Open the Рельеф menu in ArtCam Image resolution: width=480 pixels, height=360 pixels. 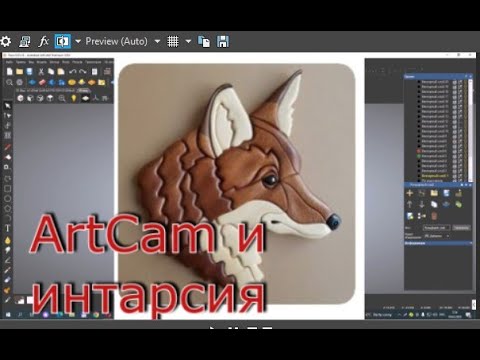[x=77, y=62]
